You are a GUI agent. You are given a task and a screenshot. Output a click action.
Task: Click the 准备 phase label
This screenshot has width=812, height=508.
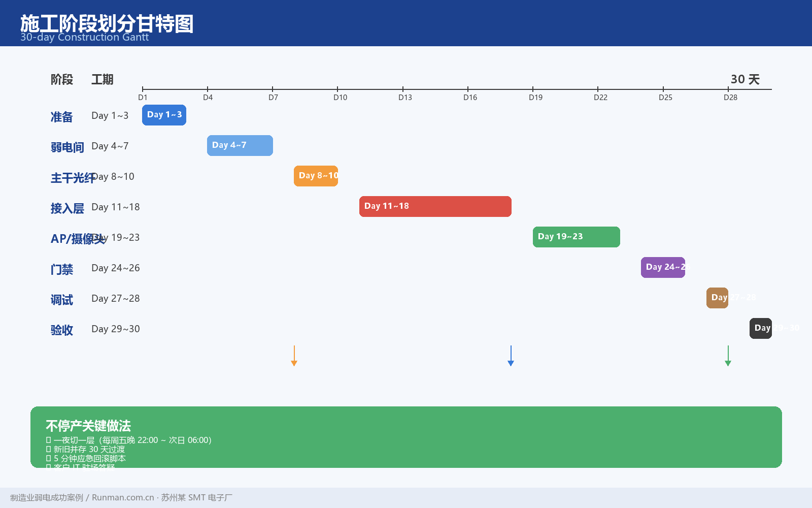[62, 117]
